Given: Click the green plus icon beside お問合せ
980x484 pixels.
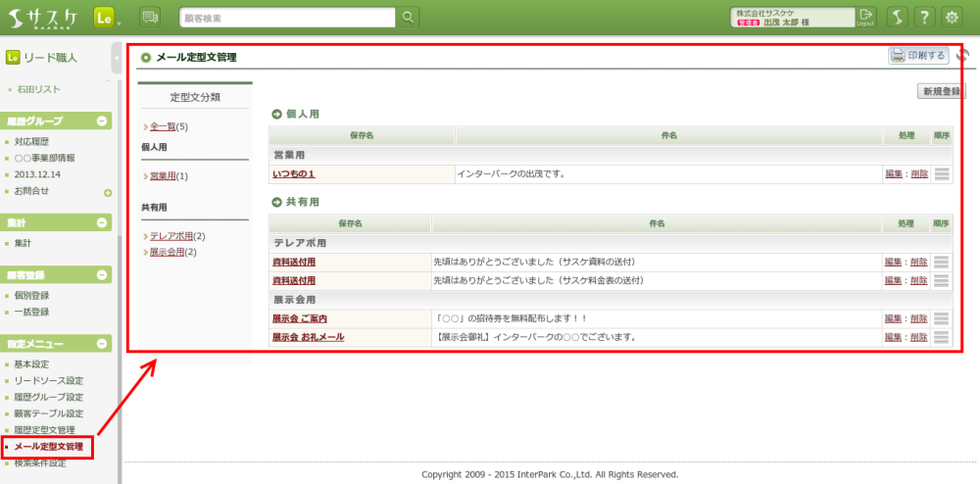Looking at the screenshot, I should tap(108, 192).
